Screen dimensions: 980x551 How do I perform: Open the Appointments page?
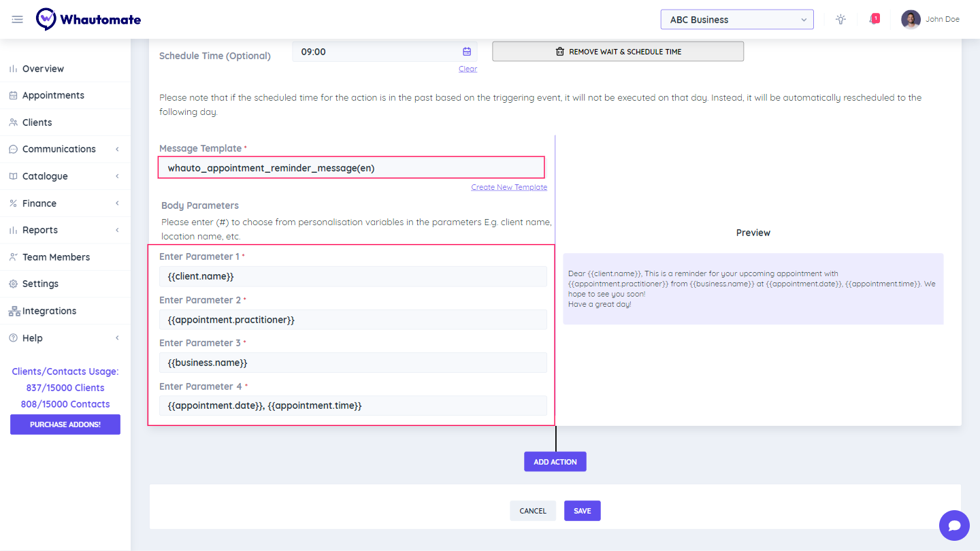(53, 95)
